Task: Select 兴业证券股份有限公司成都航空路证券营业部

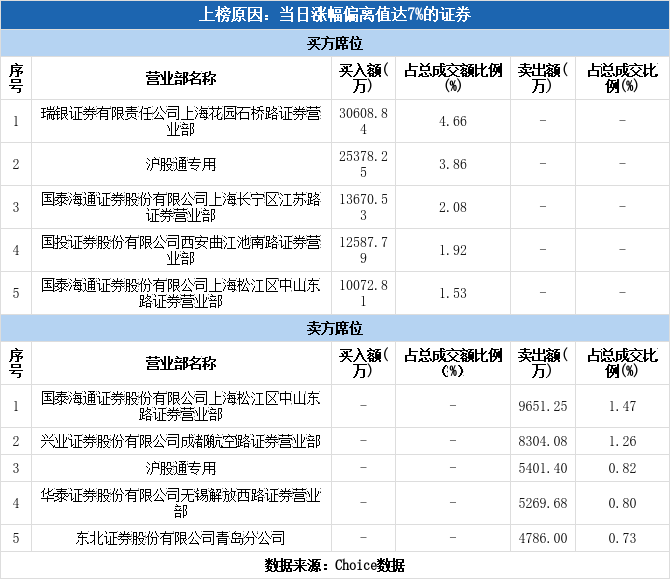Action: click(181, 441)
